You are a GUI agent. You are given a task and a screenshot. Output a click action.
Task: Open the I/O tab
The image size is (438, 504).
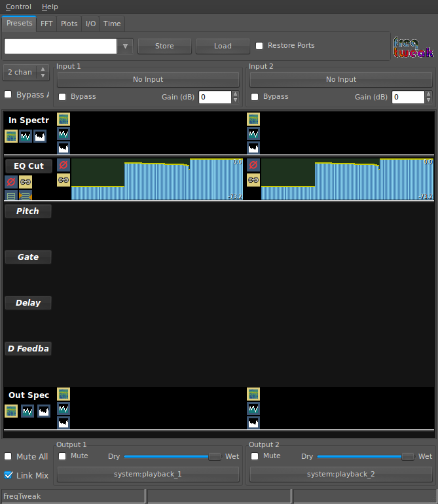[91, 24]
